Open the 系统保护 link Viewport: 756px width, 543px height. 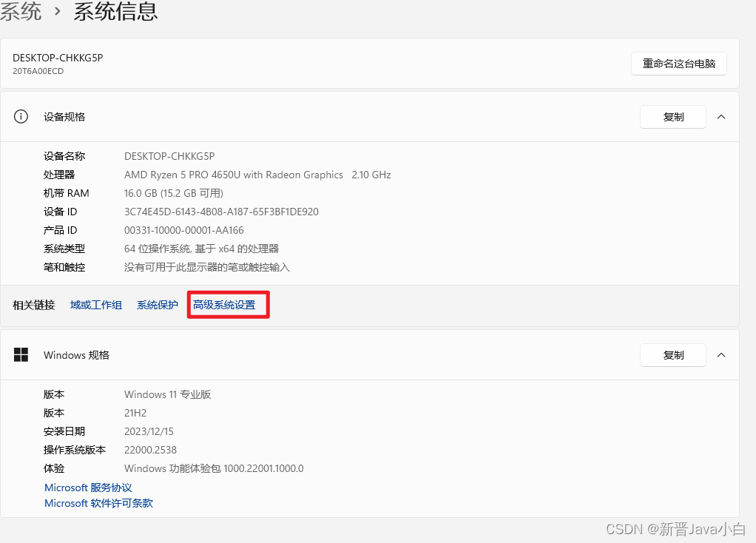[x=157, y=305]
